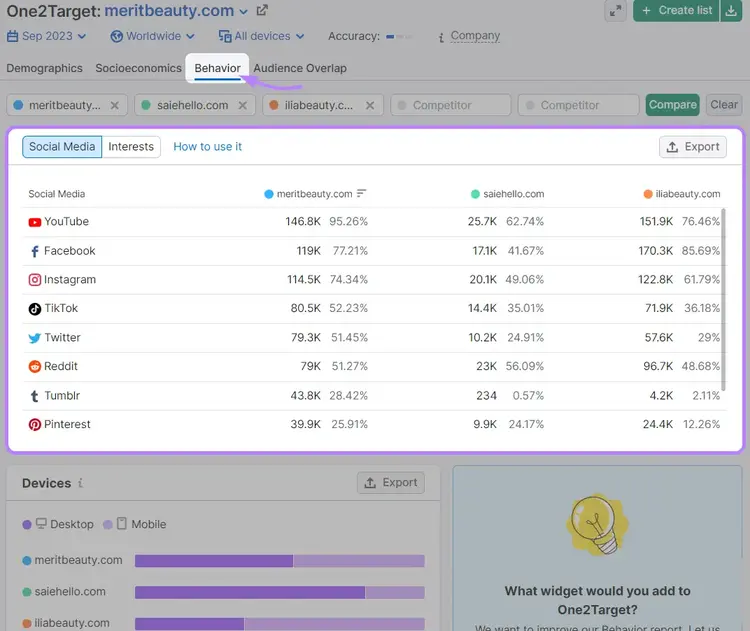Select the Behavior tab
Viewport: 750px width, 631px height.
[217, 68]
